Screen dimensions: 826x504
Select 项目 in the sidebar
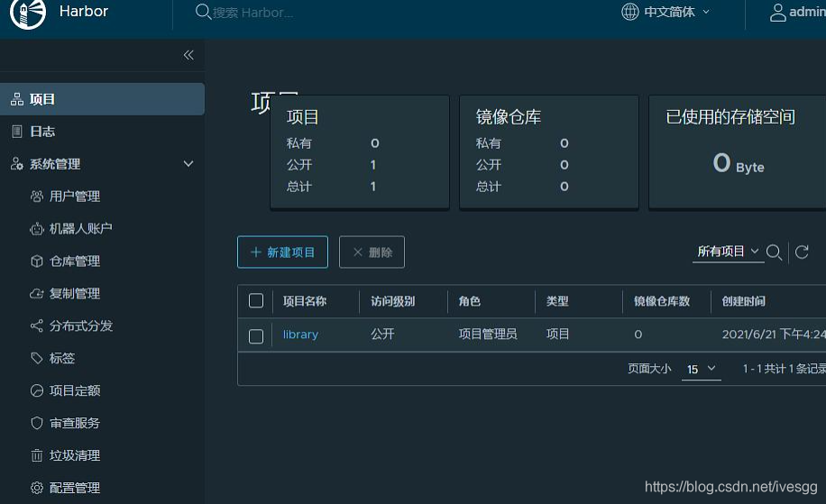(x=102, y=99)
